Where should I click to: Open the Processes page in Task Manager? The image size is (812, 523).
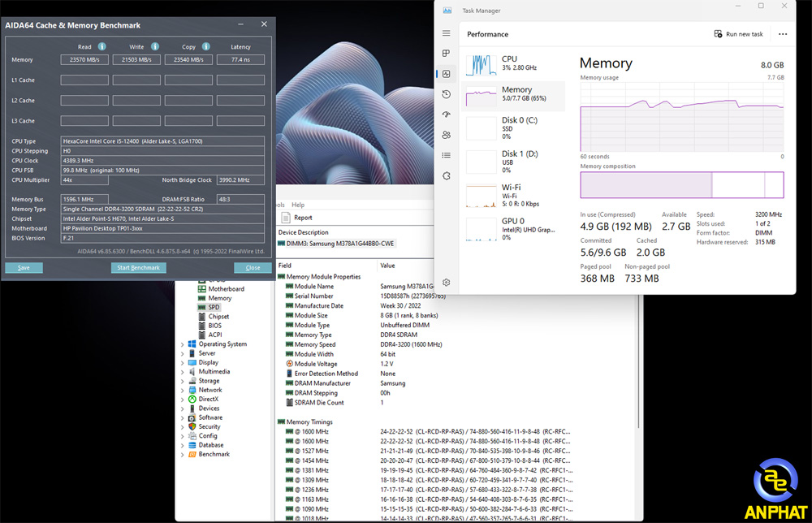[x=447, y=54]
